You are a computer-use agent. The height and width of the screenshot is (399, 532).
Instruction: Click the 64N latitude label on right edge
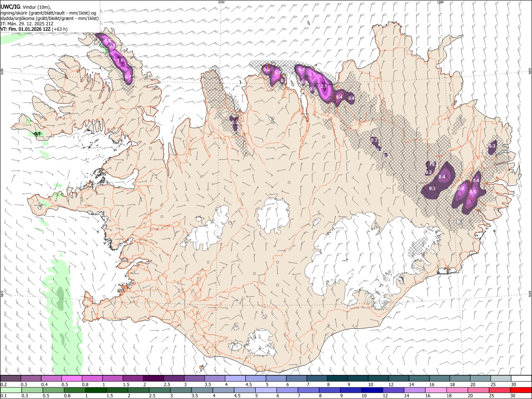click(x=530, y=293)
